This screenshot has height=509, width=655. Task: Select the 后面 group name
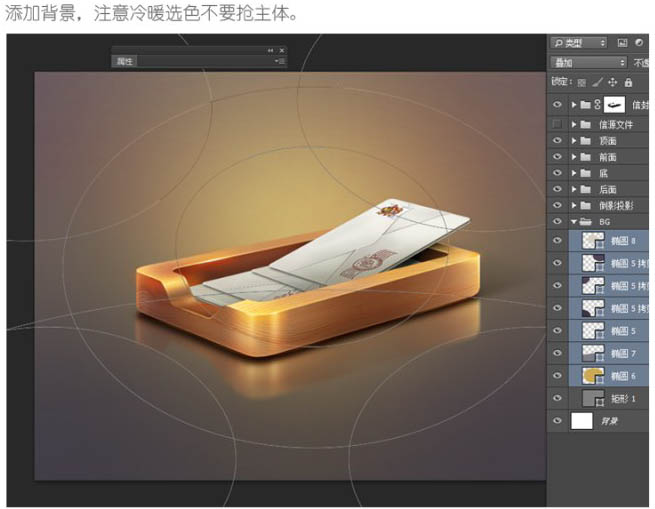(608, 190)
